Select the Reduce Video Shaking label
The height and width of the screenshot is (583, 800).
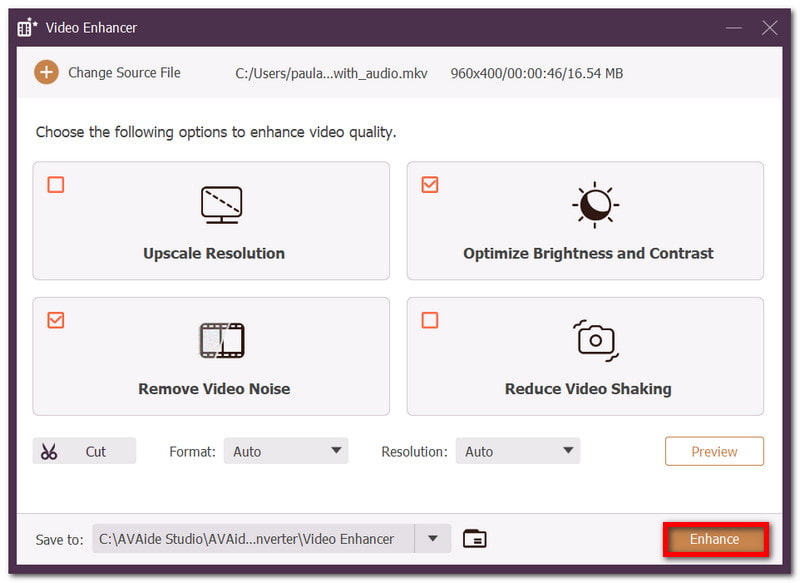[588, 389]
